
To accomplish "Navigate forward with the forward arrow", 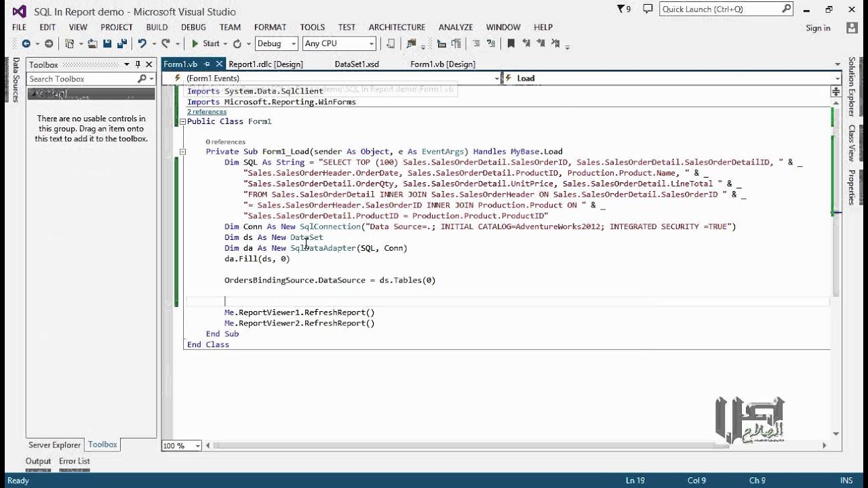I will (x=49, y=43).
